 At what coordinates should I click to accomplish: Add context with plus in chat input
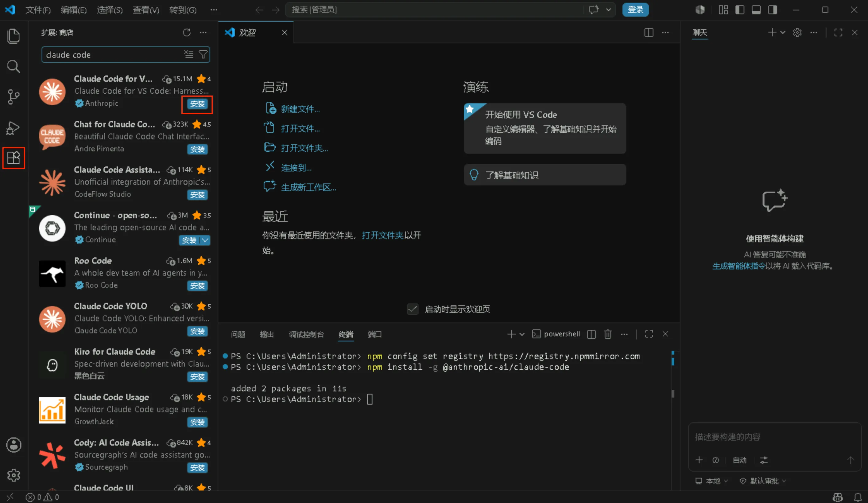click(x=699, y=460)
